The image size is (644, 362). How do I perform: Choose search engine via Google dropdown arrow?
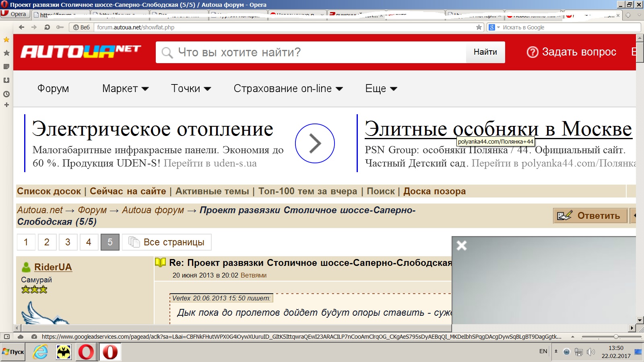click(498, 27)
